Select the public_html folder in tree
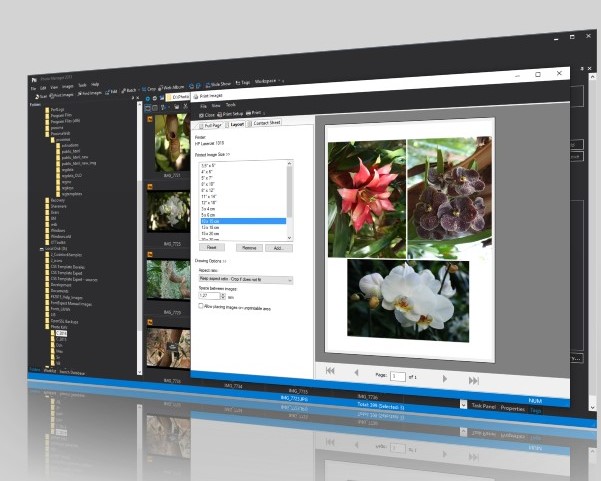The width and height of the screenshot is (601, 481). click(x=71, y=151)
